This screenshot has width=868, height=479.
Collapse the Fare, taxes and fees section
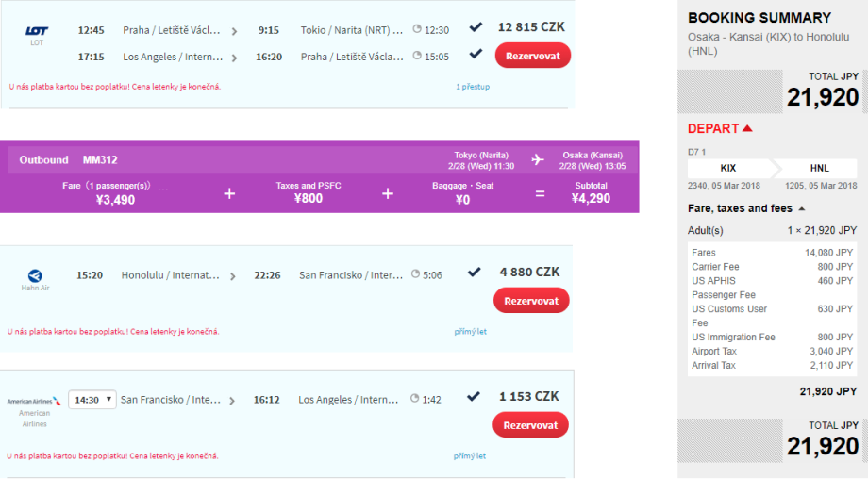pos(802,208)
